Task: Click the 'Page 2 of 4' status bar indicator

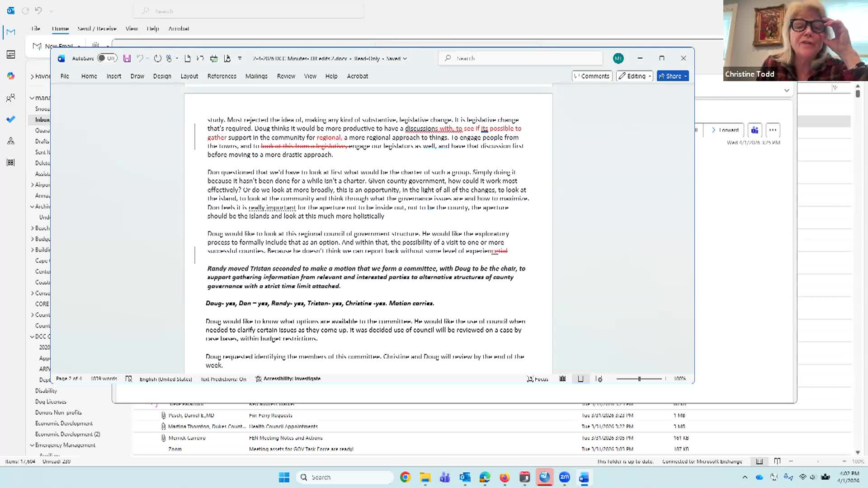Action: pyautogui.click(x=69, y=379)
